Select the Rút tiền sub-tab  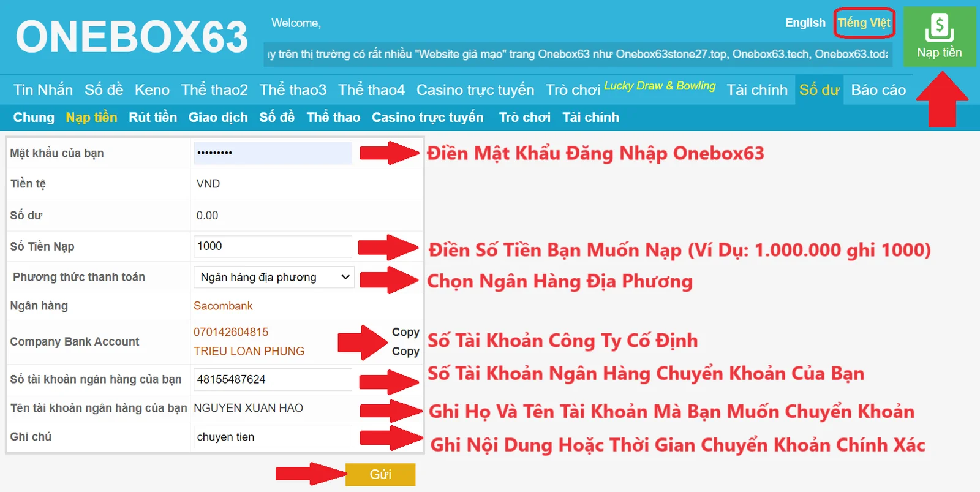click(x=153, y=117)
